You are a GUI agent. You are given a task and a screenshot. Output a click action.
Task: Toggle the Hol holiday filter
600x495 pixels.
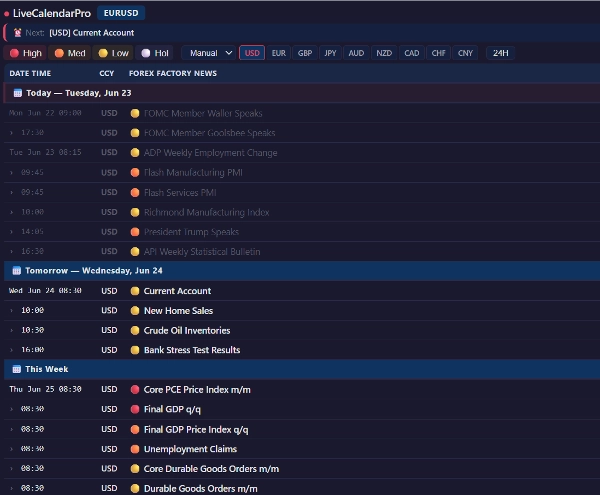155,53
